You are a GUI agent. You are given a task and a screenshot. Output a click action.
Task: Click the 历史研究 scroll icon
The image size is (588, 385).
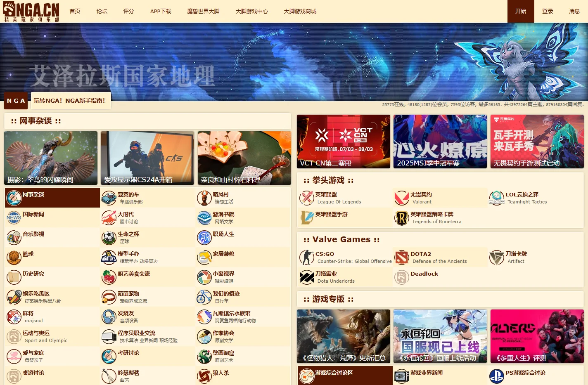[x=14, y=277]
